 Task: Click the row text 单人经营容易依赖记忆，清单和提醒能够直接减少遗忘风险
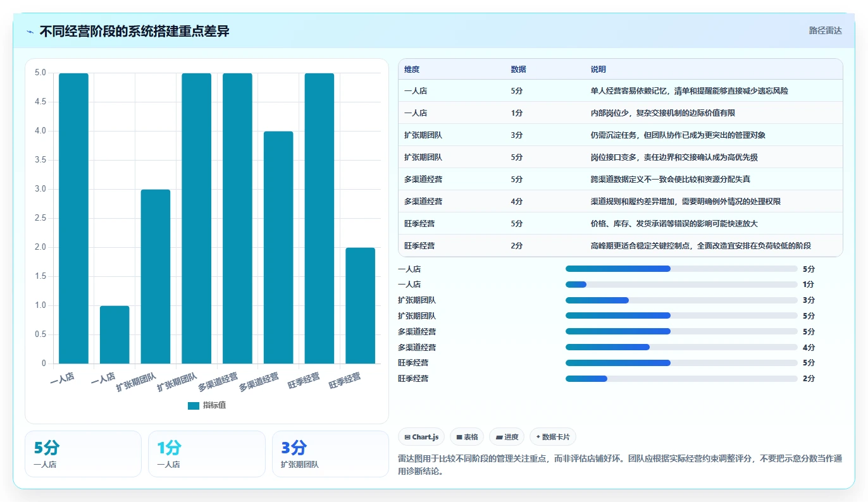point(689,91)
